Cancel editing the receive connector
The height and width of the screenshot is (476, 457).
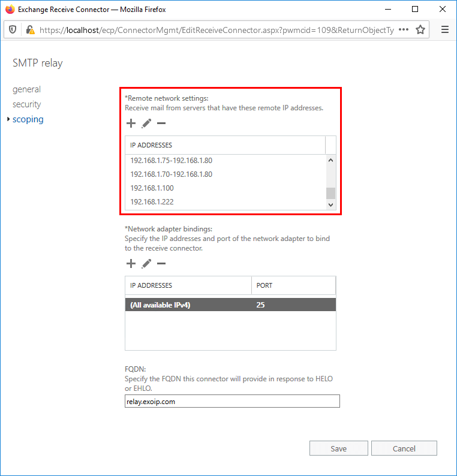404,448
